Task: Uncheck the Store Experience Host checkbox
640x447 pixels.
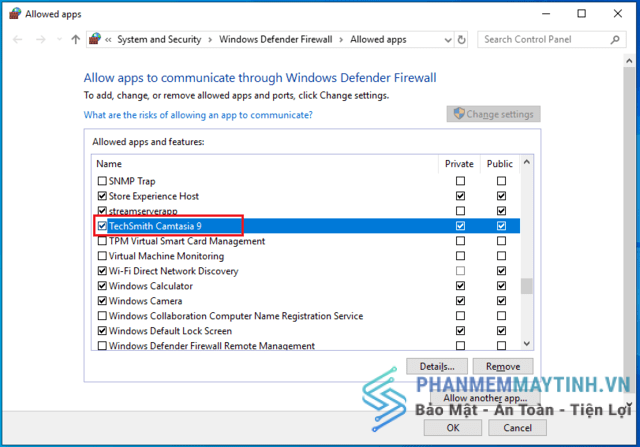Action: click(102, 196)
